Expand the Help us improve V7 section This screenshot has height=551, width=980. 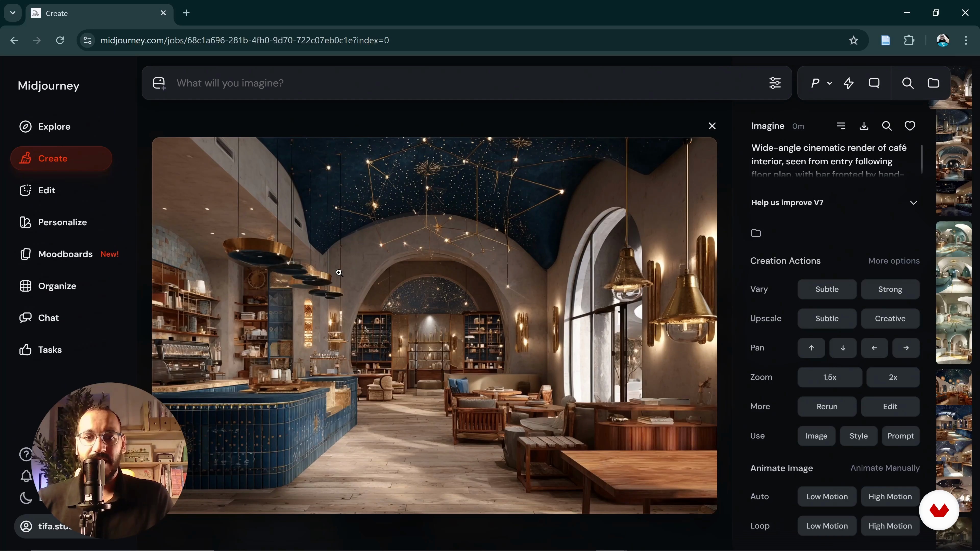point(913,203)
